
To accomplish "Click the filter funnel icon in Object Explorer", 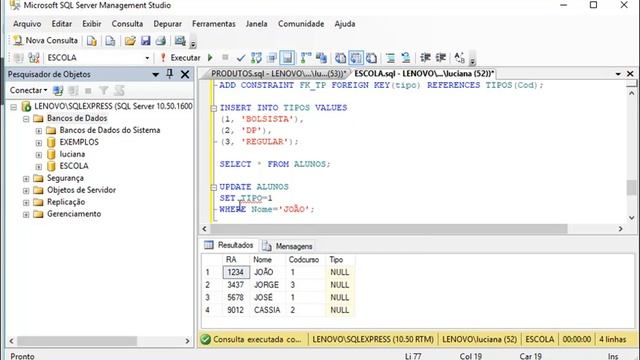I will pos(104,91).
